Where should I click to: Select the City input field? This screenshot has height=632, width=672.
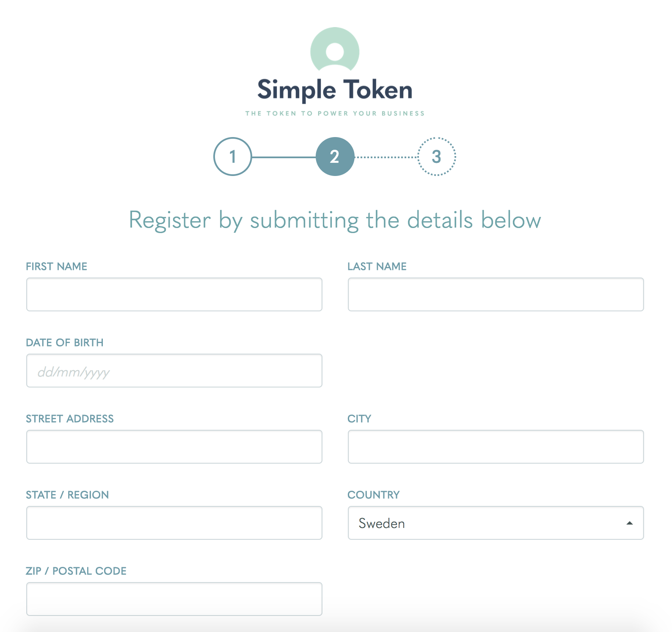tap(496, 447)
